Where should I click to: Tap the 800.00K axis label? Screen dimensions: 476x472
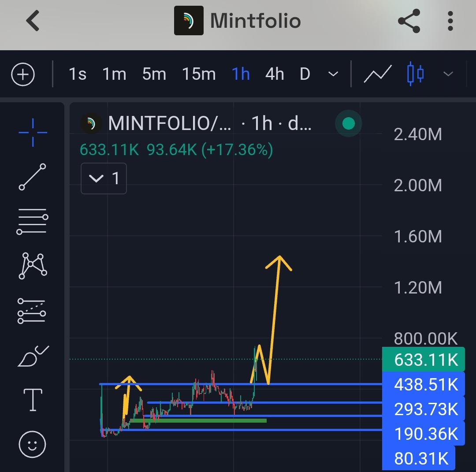pyautogui.click(x=426, y=338)
